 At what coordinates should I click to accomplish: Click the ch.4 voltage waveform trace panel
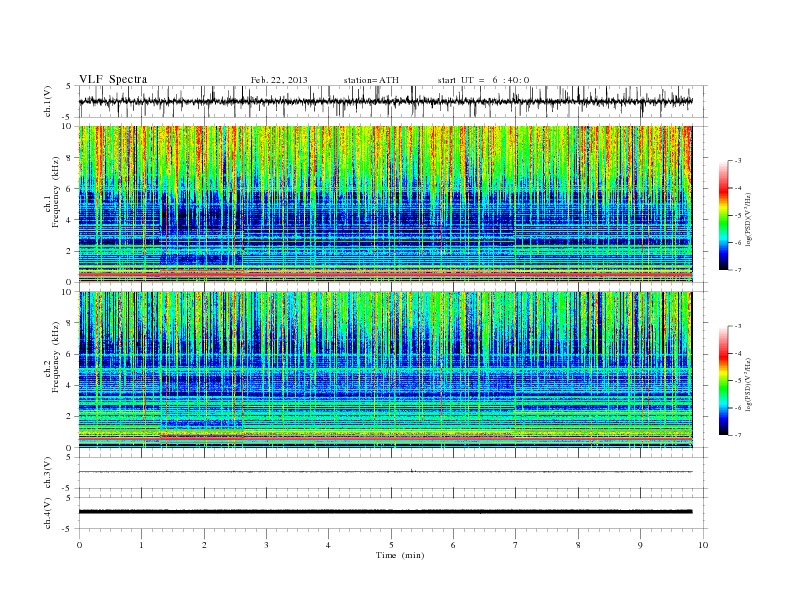[393, 513]
